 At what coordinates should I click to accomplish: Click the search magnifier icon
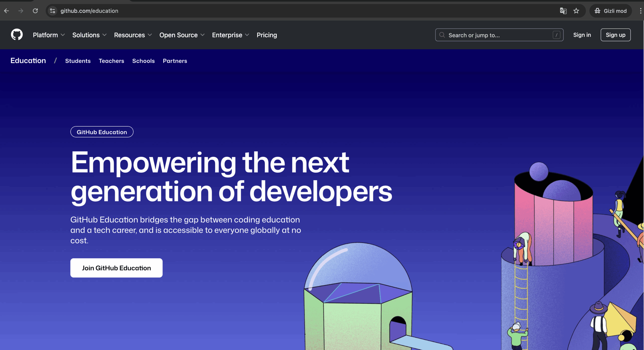(x=442, y=35)
